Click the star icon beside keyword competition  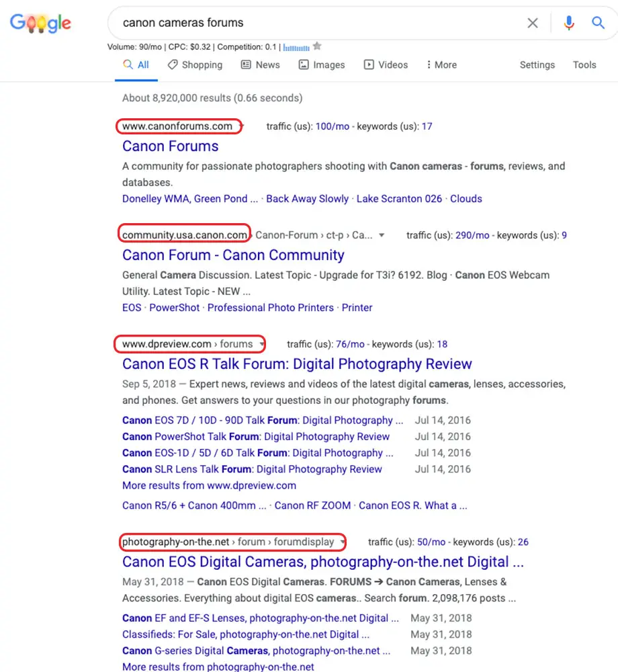pos(317,46)
